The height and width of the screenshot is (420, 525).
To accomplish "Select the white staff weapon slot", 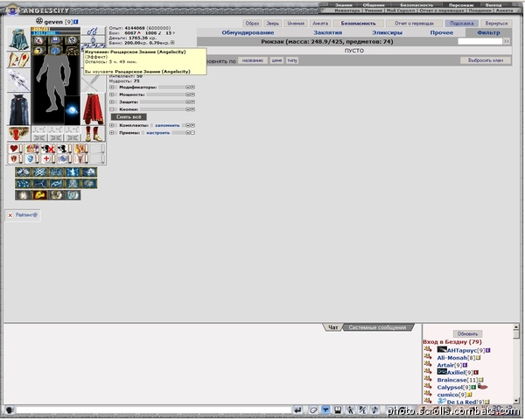I will (18, 80).
